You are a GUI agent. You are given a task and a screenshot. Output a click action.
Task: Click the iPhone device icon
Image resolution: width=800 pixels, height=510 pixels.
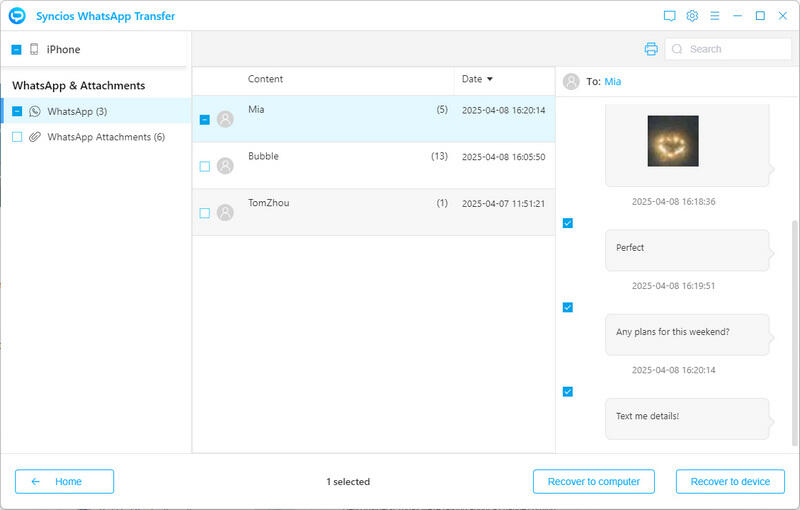point(34,49)
